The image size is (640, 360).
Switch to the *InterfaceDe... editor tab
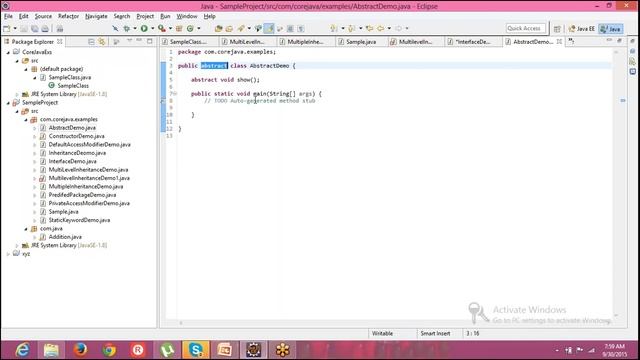click(472, 42)
